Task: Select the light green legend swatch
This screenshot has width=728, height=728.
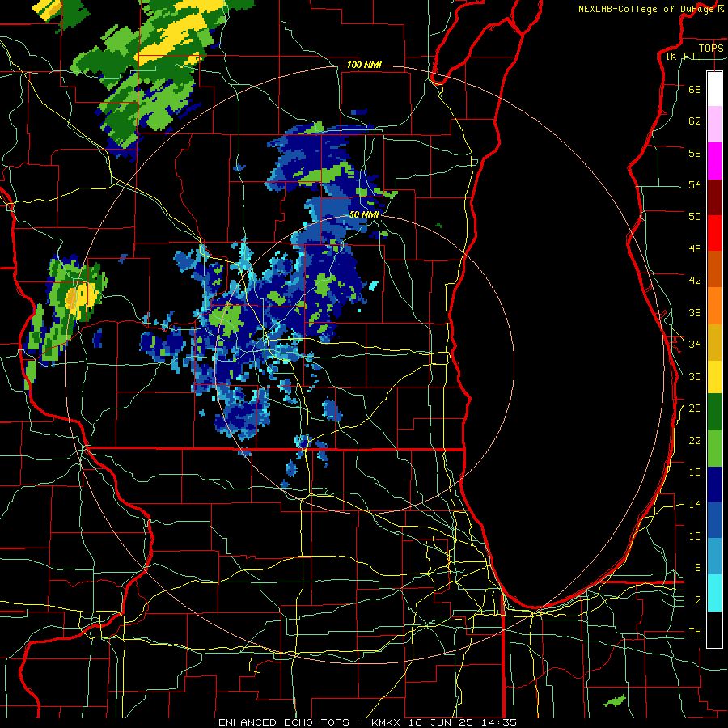Action: pos(714,448)
